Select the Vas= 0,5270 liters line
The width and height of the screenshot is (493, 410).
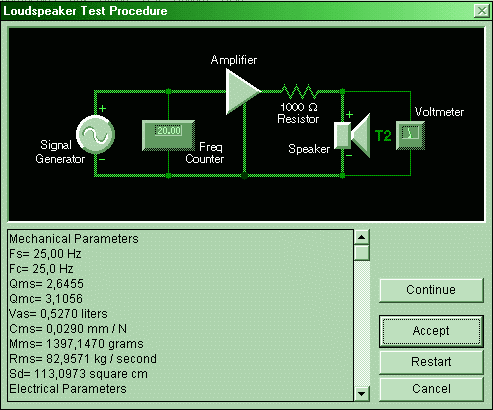click(58, 314)
